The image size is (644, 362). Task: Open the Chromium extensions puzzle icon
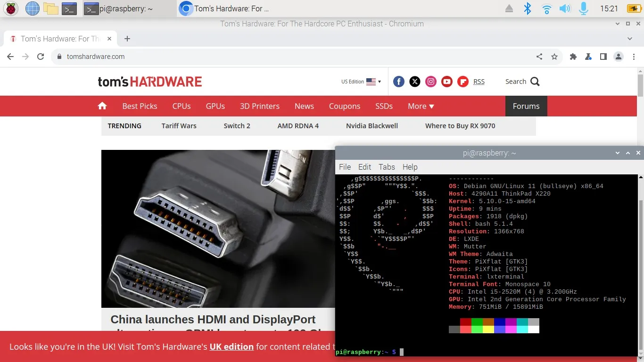(573, 57)
